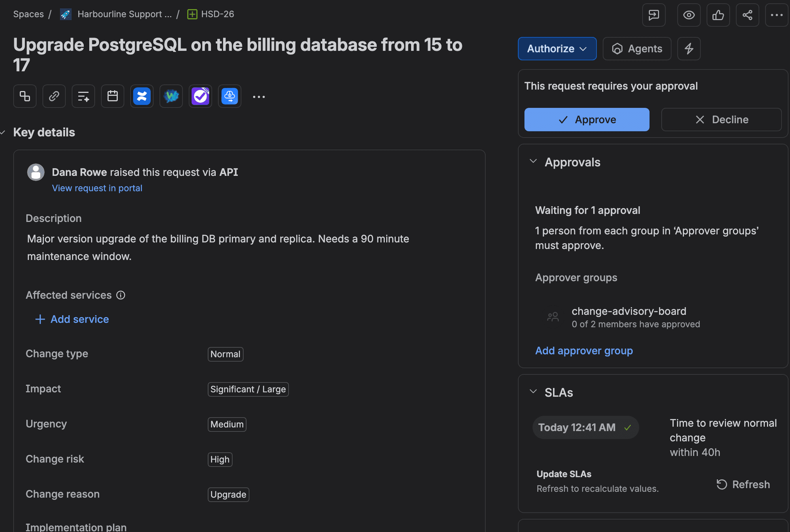Click the AI summarize list icon

pos(83,96)
